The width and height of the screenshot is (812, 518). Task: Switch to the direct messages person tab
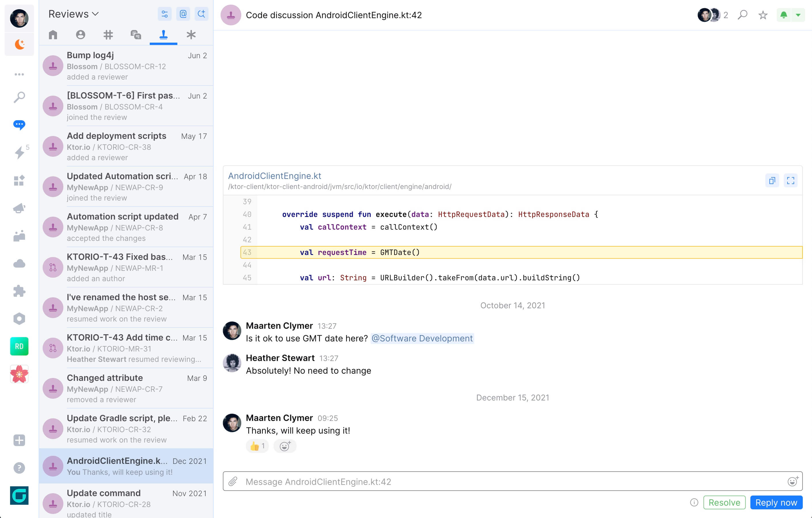click(80, 34)
